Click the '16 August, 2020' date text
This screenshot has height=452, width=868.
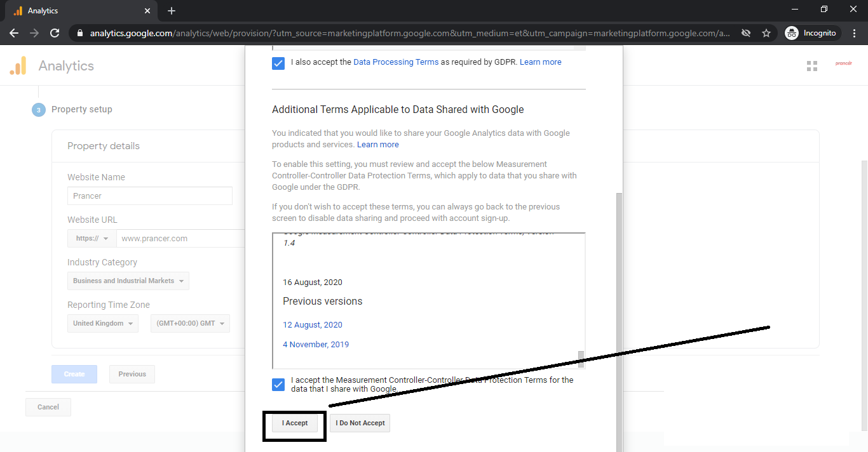point(313,282)
